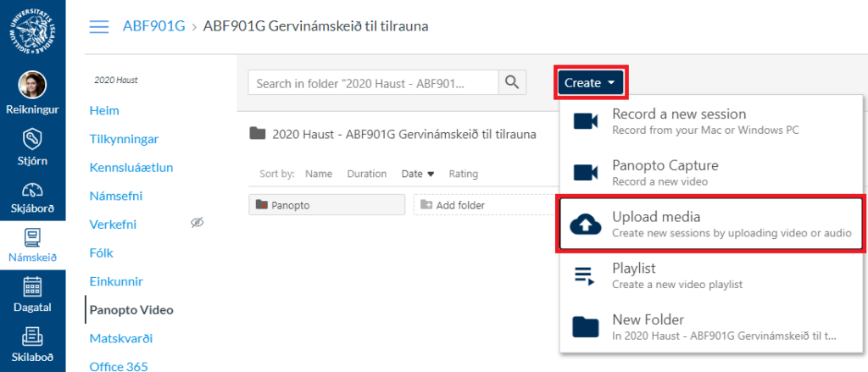This screenshot has height=372, width=868.
Task: Choose New Folder from Create menu
Action: 711,326
